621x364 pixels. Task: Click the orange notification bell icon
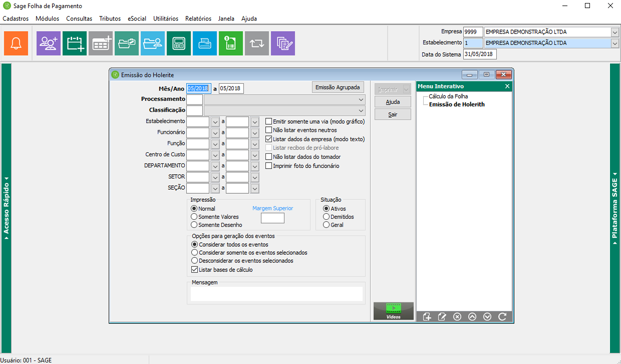coord(16,44)
